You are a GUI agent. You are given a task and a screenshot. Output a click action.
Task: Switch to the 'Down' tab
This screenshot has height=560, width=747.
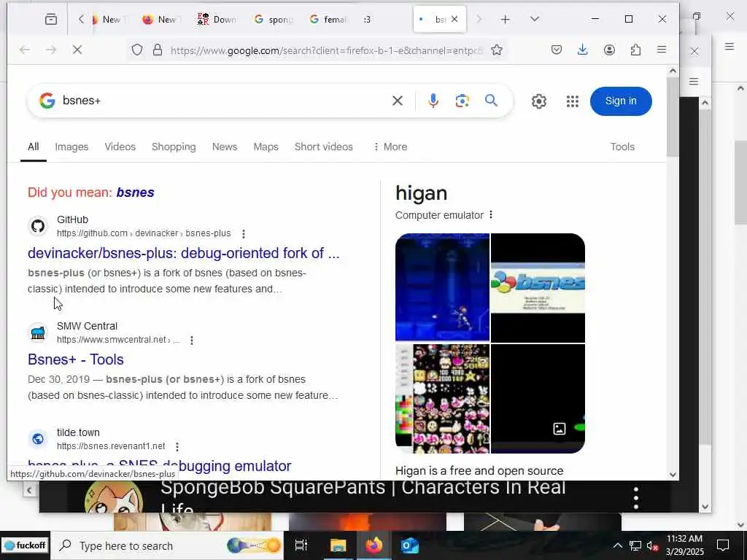coord(217,20)
